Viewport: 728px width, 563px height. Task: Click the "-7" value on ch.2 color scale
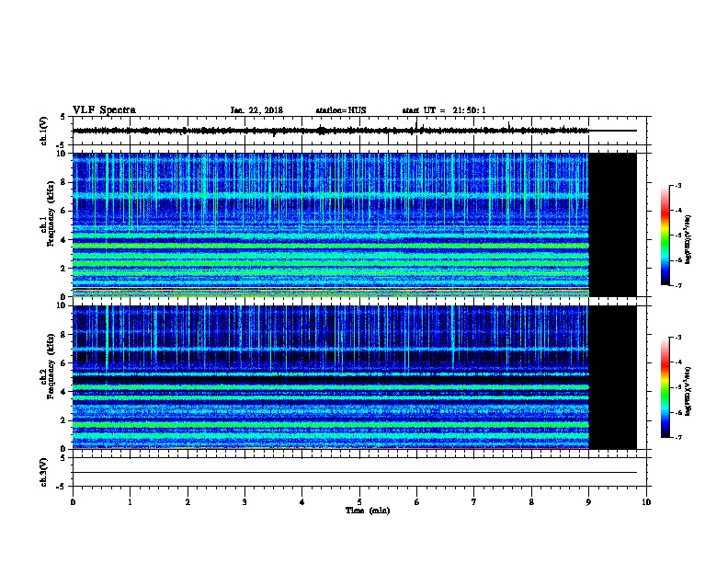[677, 437]
